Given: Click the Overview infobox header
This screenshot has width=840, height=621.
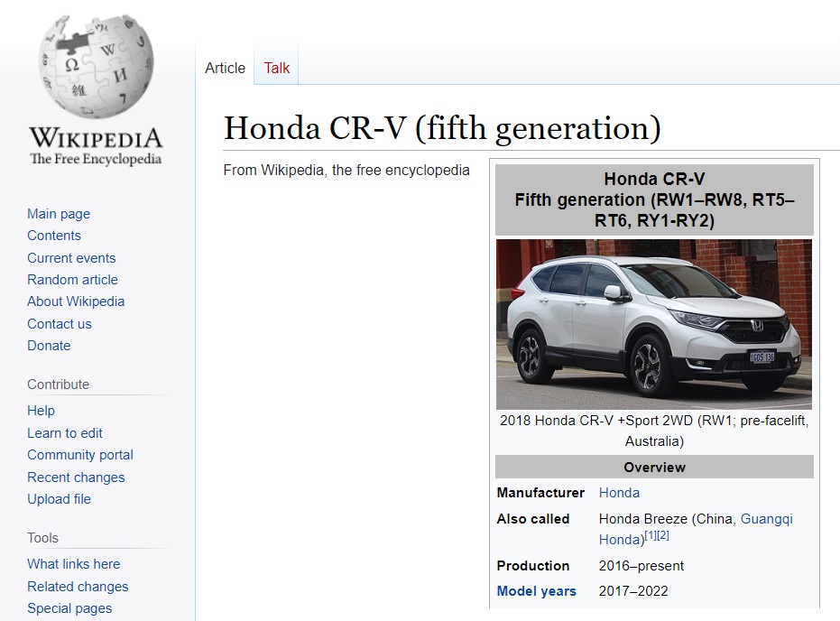Looking at the screenshot, I should tap(654, 468).
